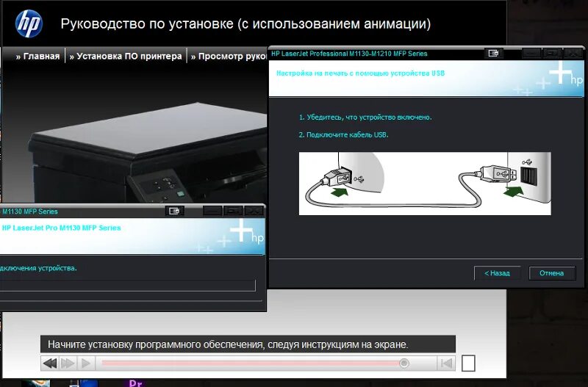The height and width of the screenshot is (387, 588).
Task: Open the Установка ПО принтера tab
Action: pos(126,57)
